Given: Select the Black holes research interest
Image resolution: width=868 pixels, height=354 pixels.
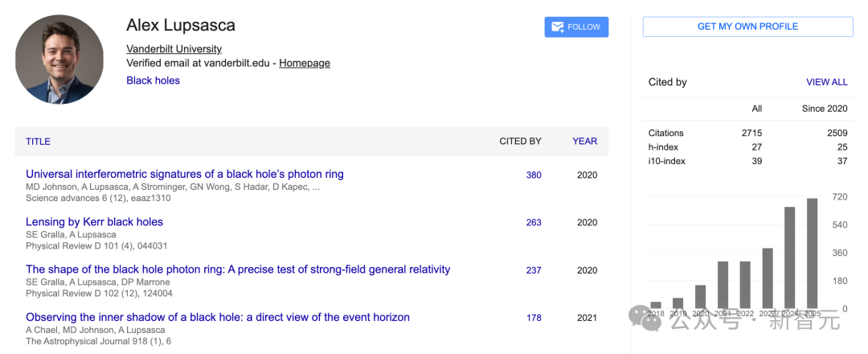Looking at the screenshot, I should [x=153, y=80].
